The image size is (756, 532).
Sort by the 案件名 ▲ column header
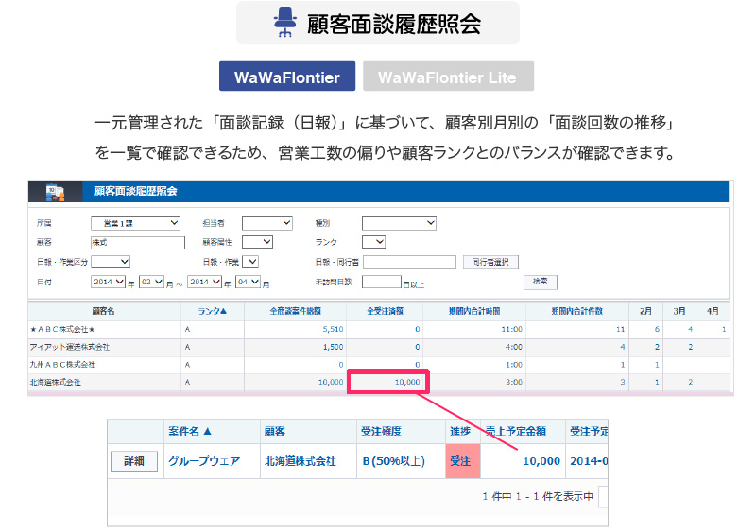click(190, 431)
